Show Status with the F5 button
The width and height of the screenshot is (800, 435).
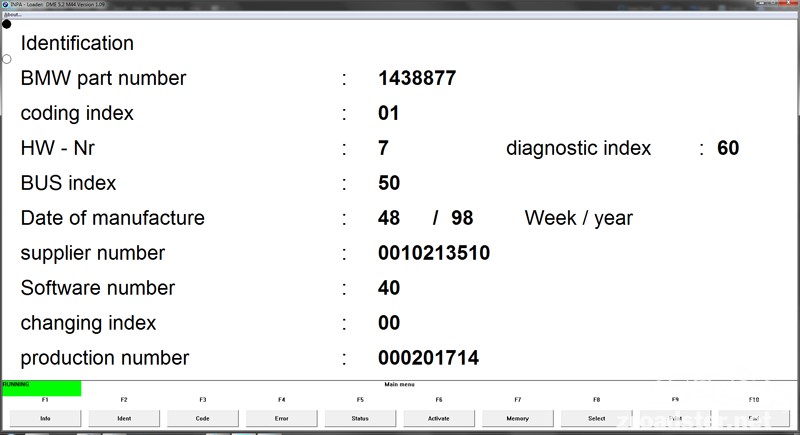pos(360,418)
